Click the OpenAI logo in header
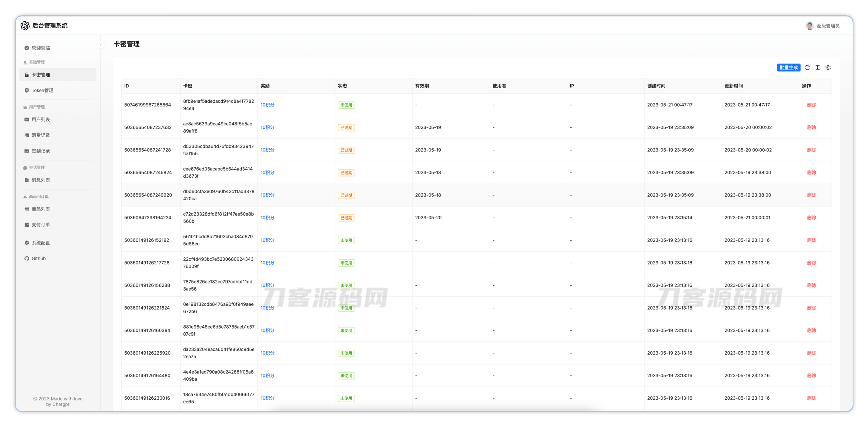This screenshot has height=432, width=868. 25,26
